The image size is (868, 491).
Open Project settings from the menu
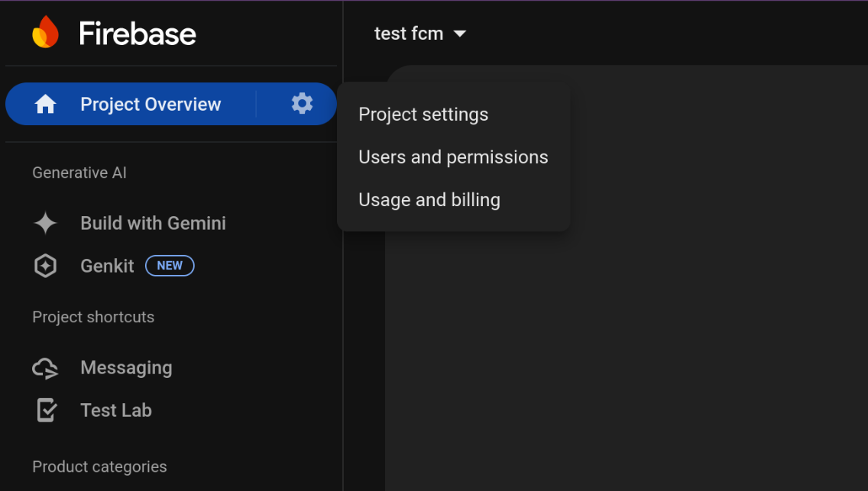click(x=423, y=115)
